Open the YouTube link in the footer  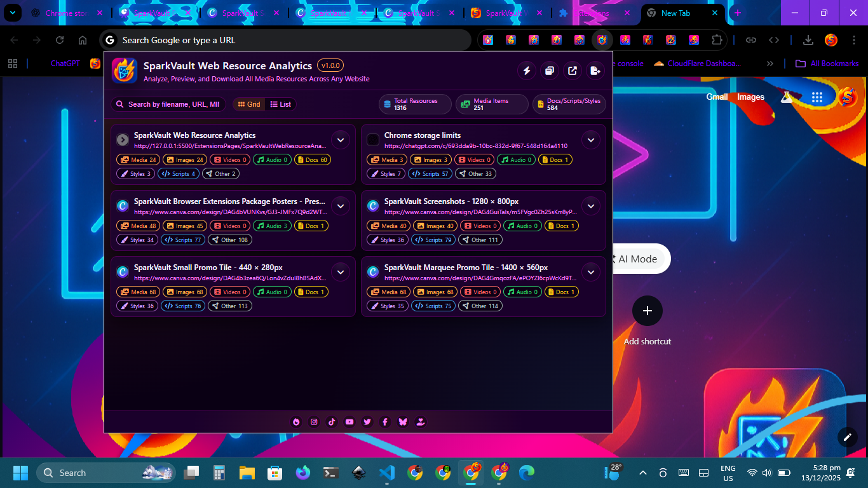tap(349, 422)
